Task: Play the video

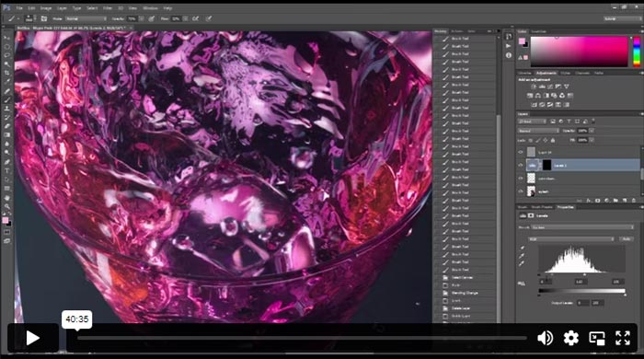Action: [x=32, y=338]
